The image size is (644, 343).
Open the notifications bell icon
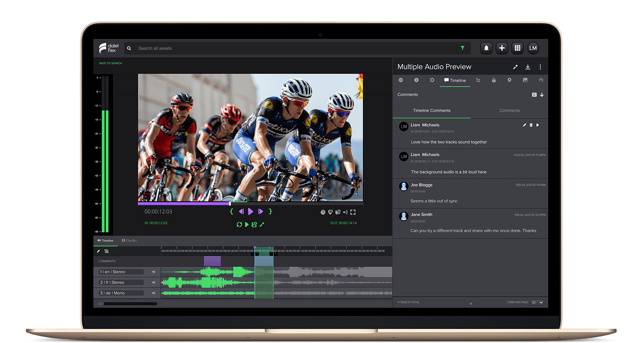click(x=486, y=48)
